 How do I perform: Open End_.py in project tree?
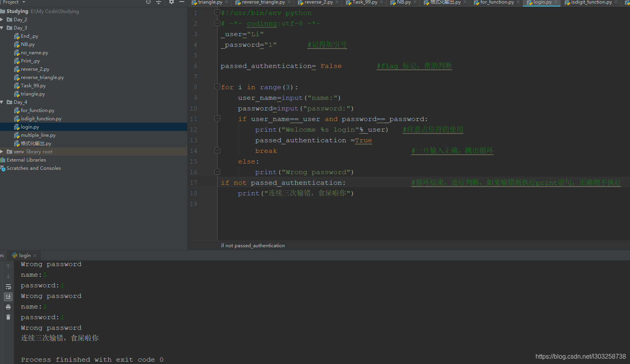(x=30, y=36)
